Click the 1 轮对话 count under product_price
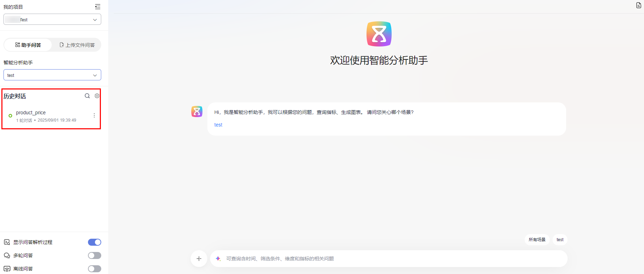The image size is (644, 274). [x=24, y=120]
